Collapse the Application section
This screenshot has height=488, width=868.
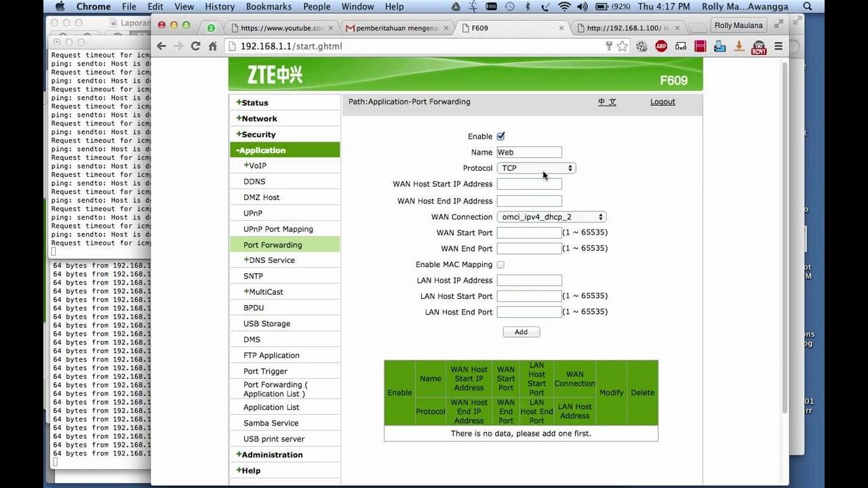tap(260, 150)
